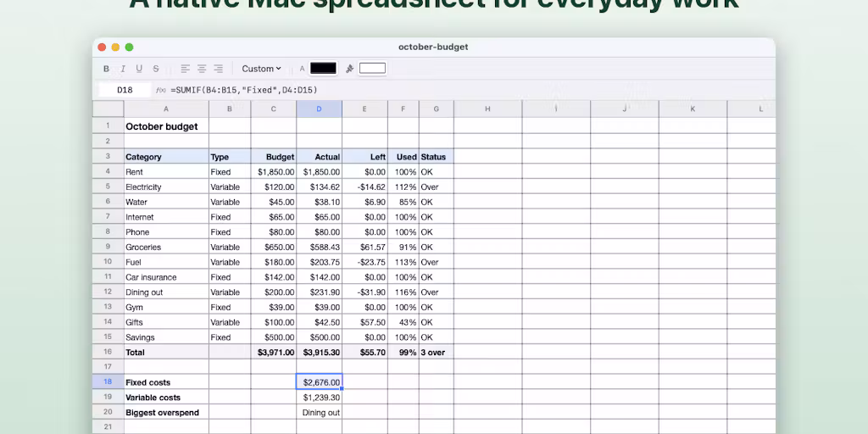Select highlighted column D header
The height and width of the screenshot is (434, 868).
click(319, 109)
